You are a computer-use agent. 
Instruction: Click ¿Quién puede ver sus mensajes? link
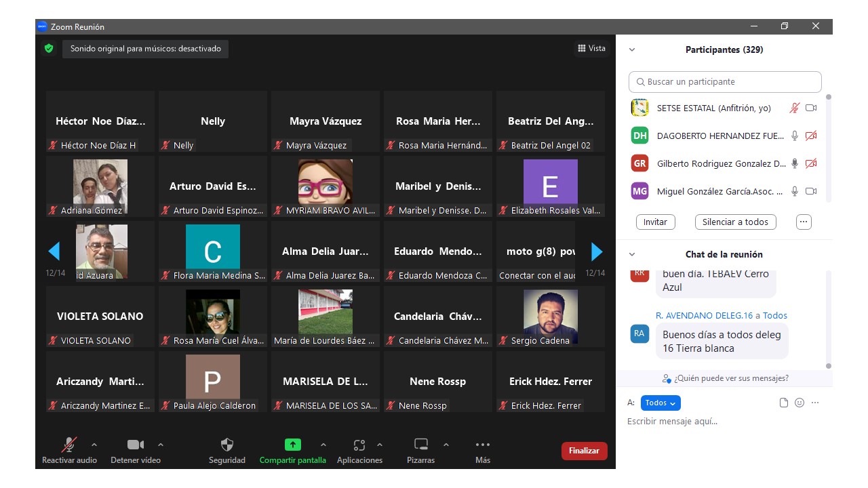coord(726,378)
